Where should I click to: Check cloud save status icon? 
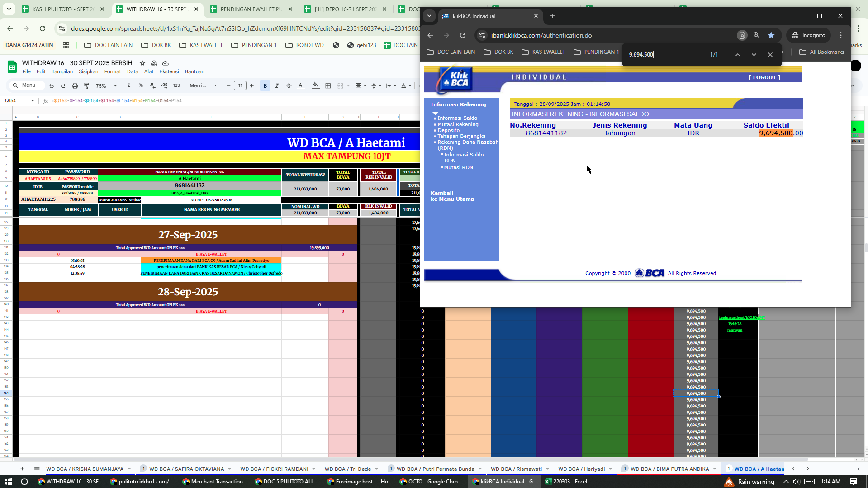pyautogui.click(x=166, y=63)
